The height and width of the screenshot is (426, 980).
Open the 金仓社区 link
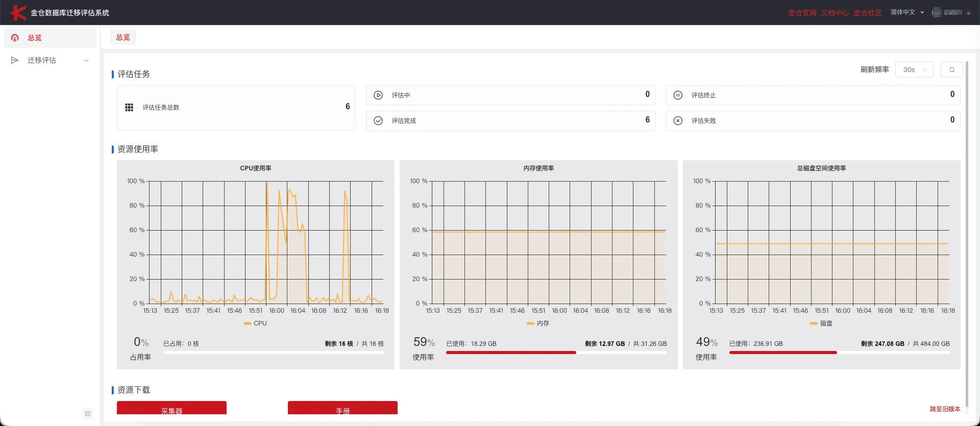pyautogui.click(x=868, y=13)
